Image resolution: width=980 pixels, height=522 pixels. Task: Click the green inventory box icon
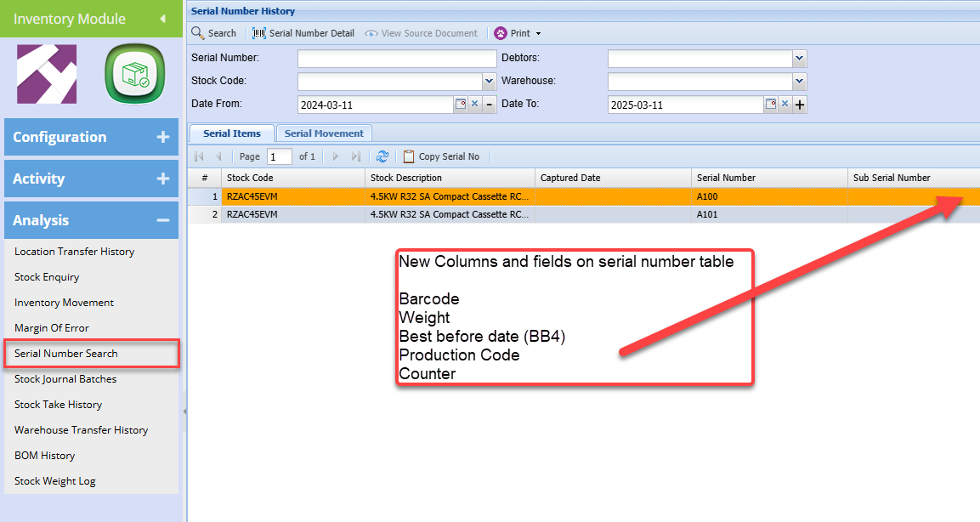tap(133, 75)
